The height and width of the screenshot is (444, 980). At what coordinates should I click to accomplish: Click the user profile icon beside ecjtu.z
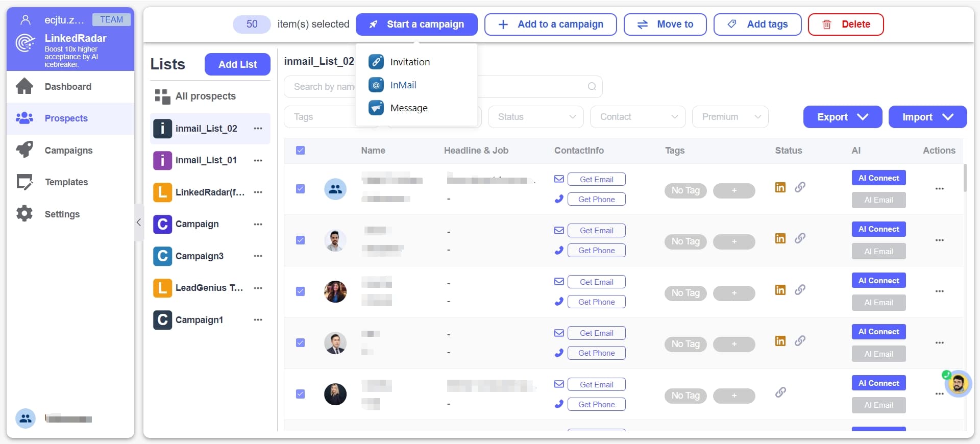click(x=25, y=20)
